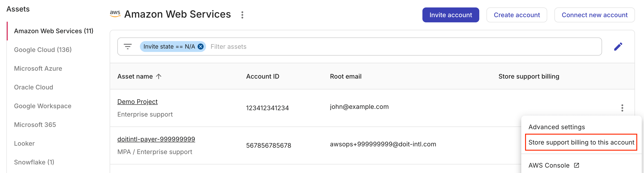Screen dimensions: 644x173
Task: Switch to the Snowflake assets section
Action: click(x=34, y=162)
